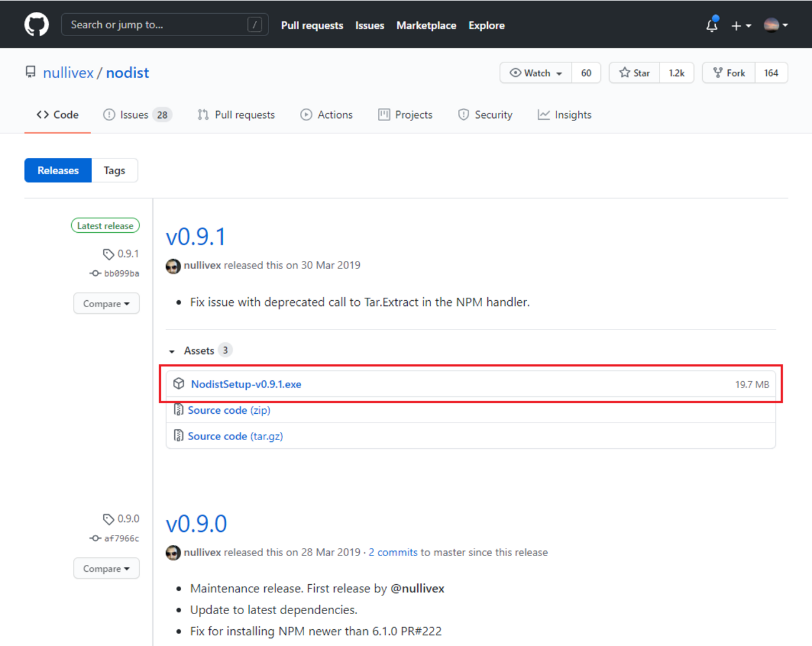Click the 0.9.1 tag icon

pos(108,254)
